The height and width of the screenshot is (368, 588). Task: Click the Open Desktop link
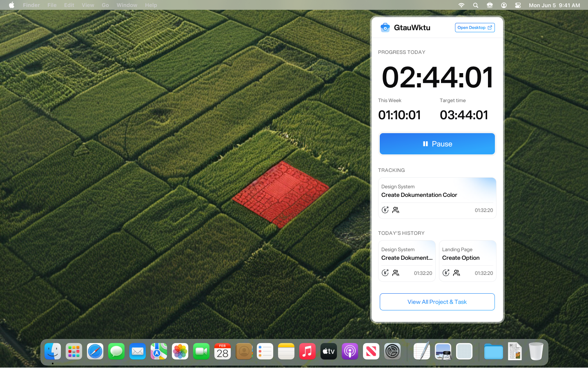474,27
